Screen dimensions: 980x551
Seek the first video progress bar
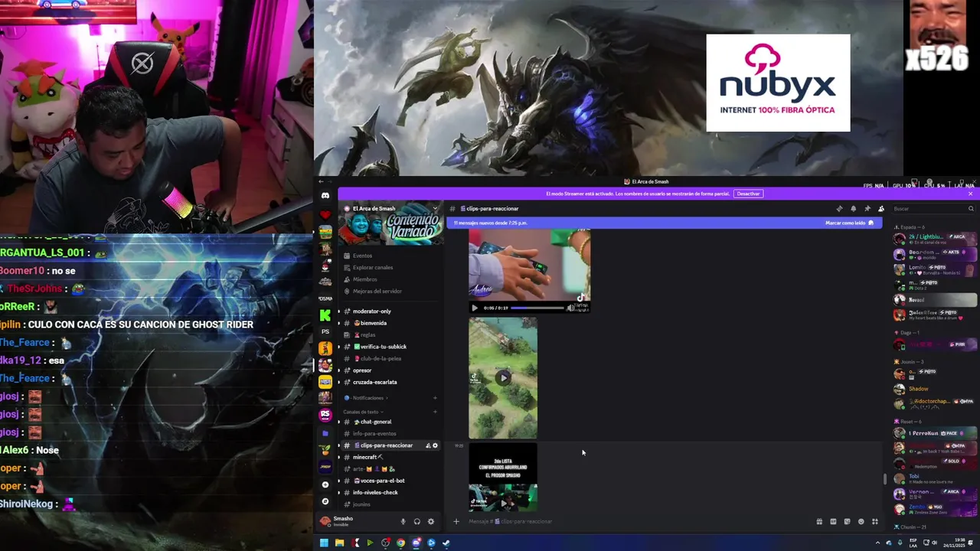tap(537, 308)
